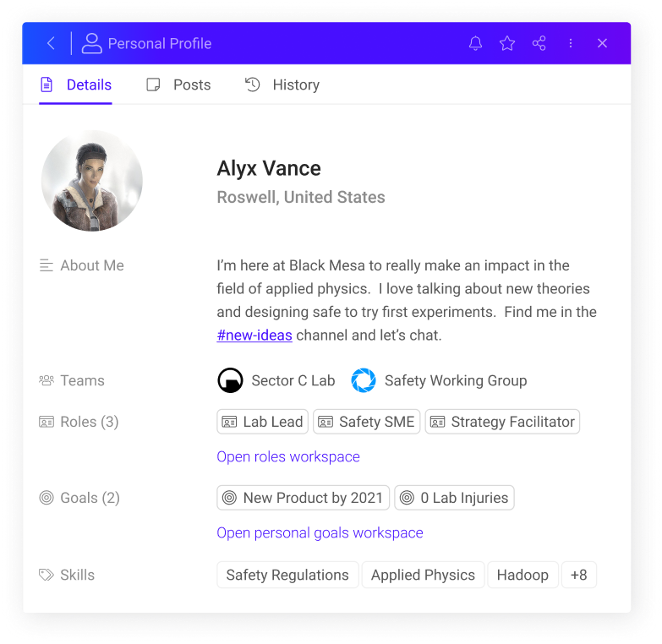Open Sector C Lab team
The height and width of the screenshot is (644, 662).
[x=293, y=380]
